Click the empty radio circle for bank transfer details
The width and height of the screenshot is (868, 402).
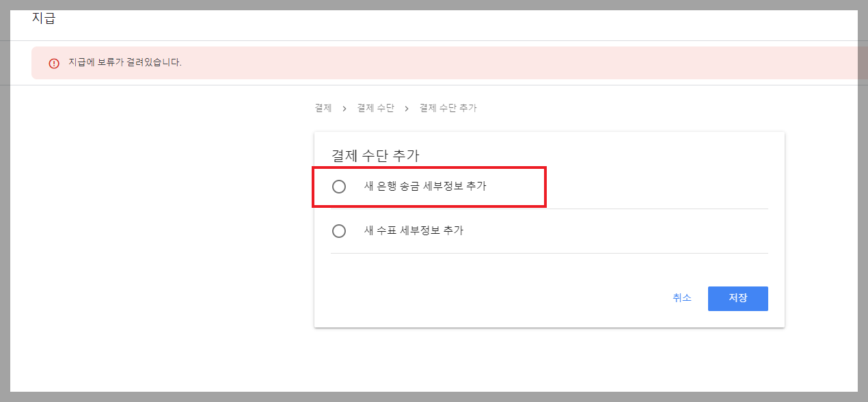coord(339,186)
